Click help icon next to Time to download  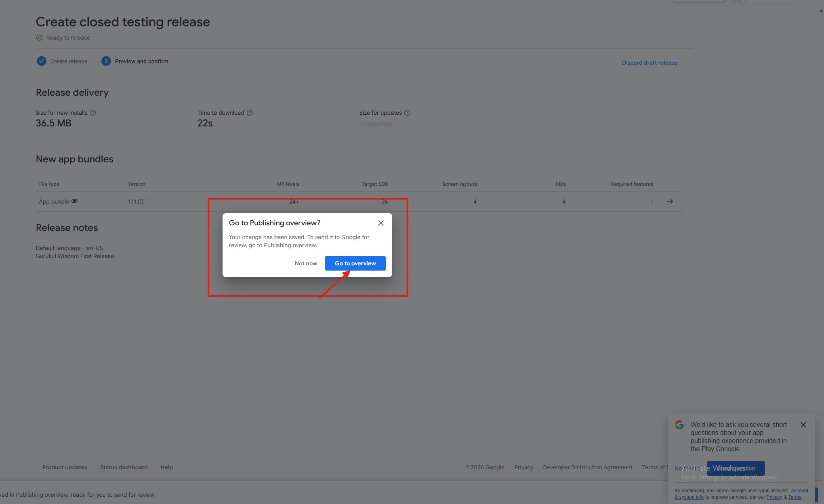[x=250, y=113]
